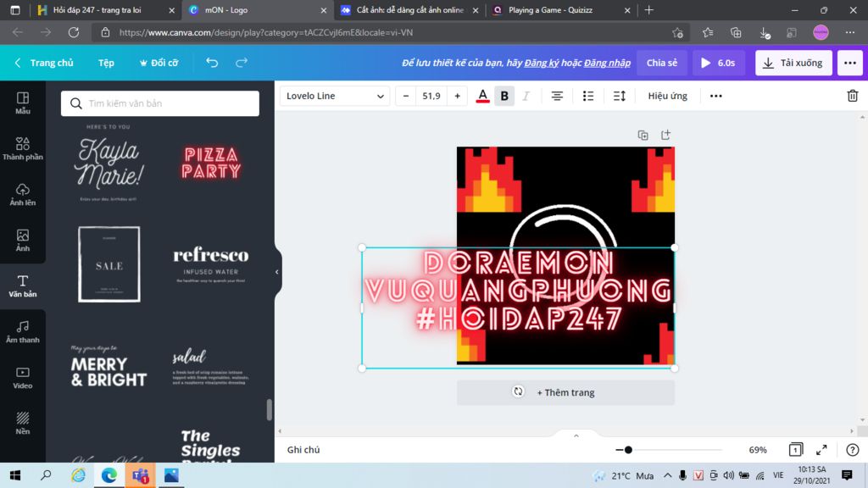Screen dimensions: 868x488
Task: Click the Thêm trang add page button
Action: tap(565, 392)
